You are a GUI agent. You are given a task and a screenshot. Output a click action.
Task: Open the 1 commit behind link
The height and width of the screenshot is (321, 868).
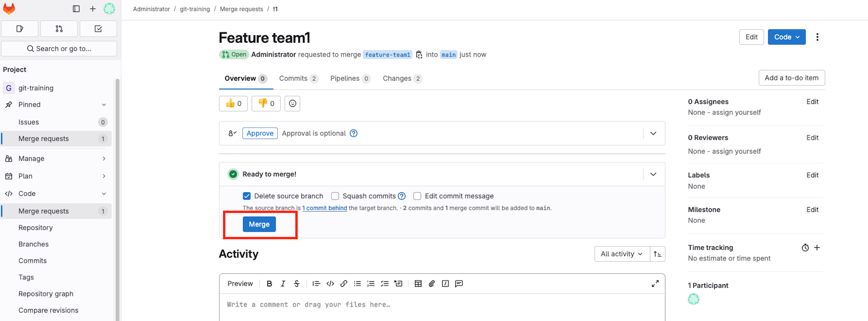325,208
